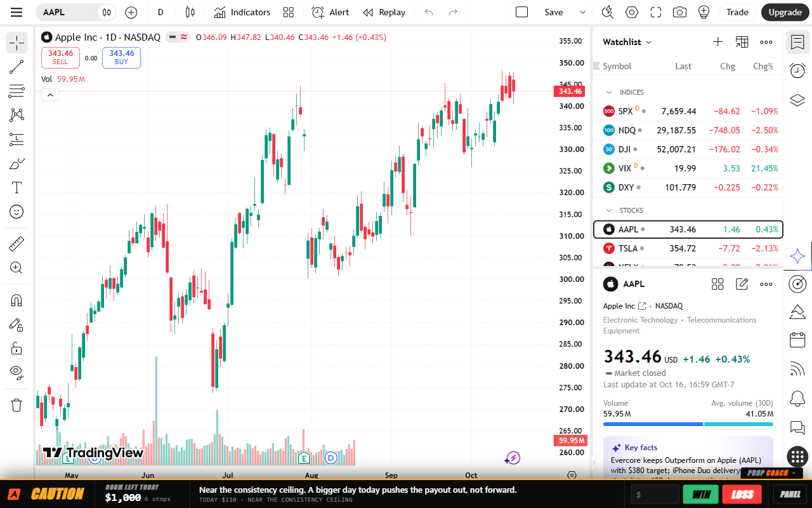Open the Fibonacci retracement tools

click(16, 91)
